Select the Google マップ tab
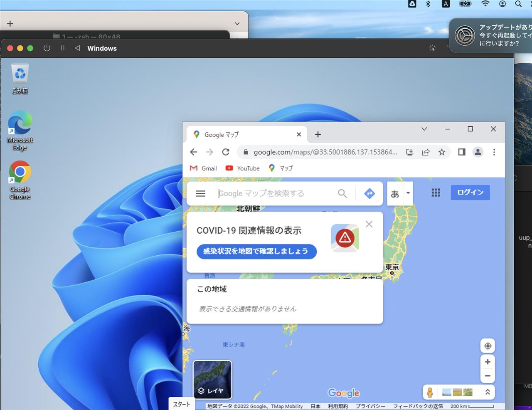Screen dimensions: 532x410 pos(247,135)
